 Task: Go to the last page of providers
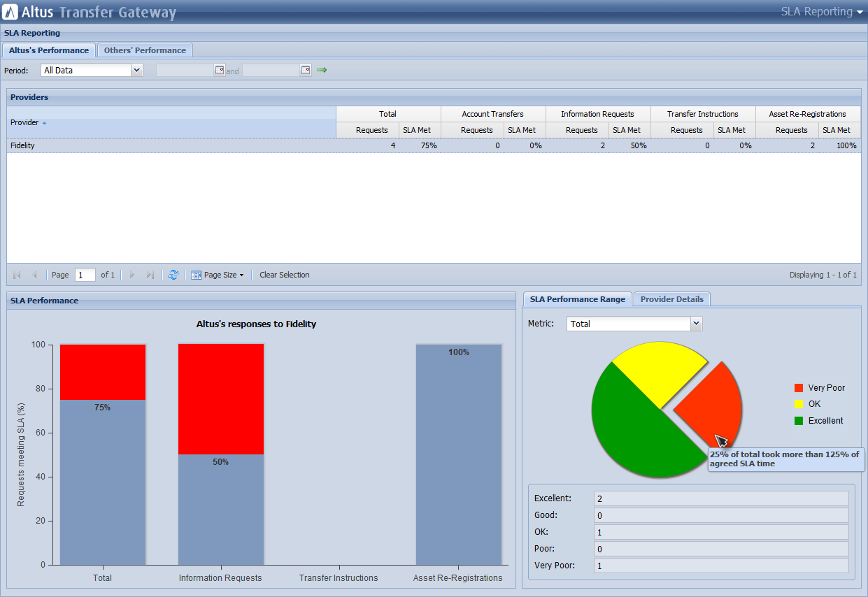pyautogui.click(x=150, y=275)
